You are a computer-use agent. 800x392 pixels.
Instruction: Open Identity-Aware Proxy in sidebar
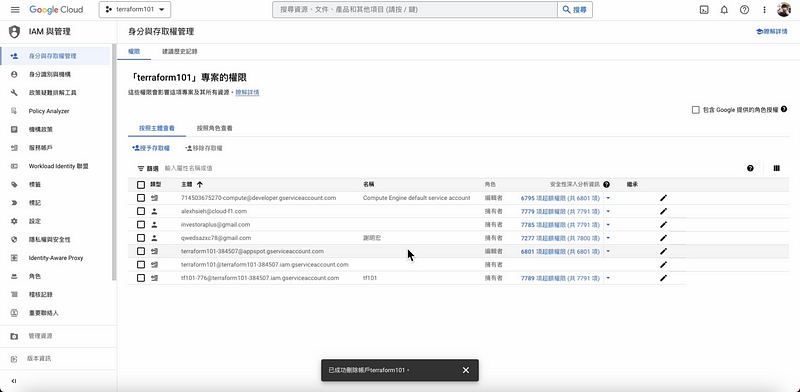(x=56, y=258)
